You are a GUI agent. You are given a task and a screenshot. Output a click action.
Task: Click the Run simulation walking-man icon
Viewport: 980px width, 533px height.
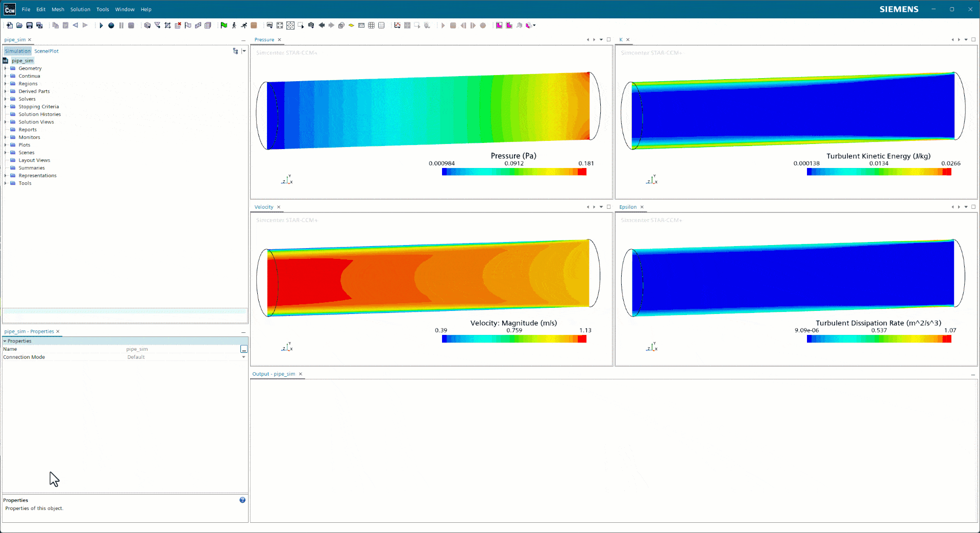click(x=234, y=25)
